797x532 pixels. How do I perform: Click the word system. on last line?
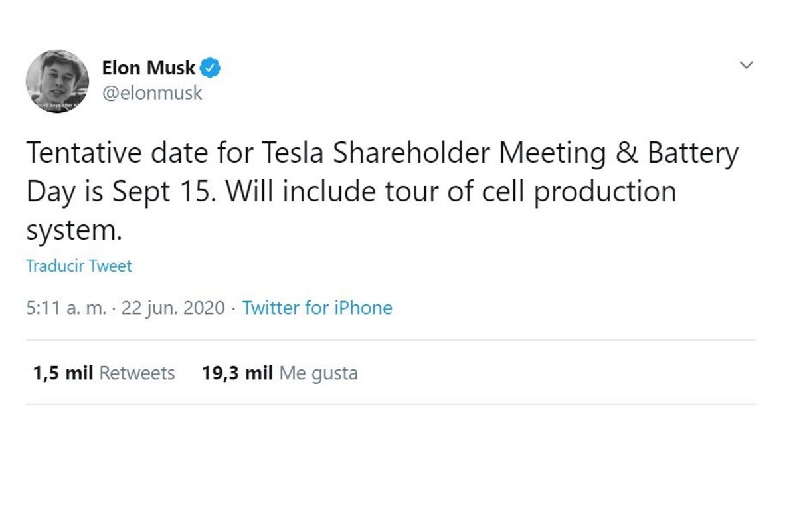point(74,230)
